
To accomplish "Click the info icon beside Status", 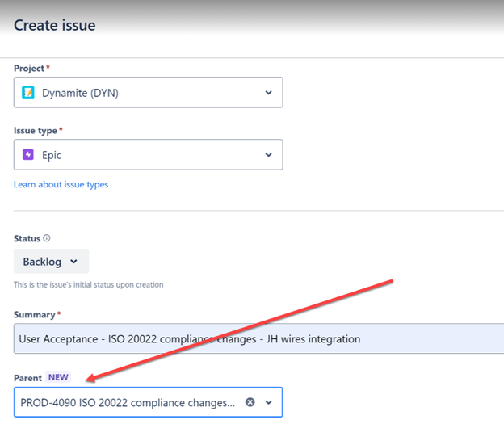I will click(x=46, y=239).
